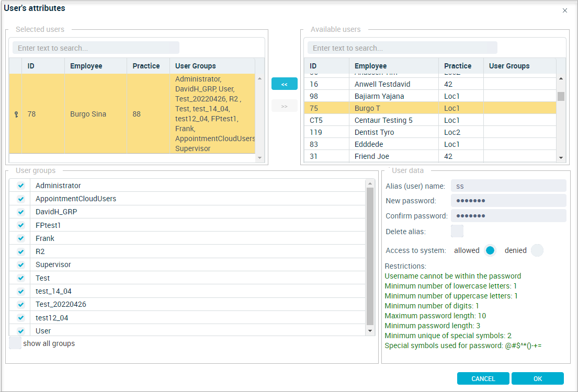
Task: Click the ID cell CT5
Action: tap(326, 120)
